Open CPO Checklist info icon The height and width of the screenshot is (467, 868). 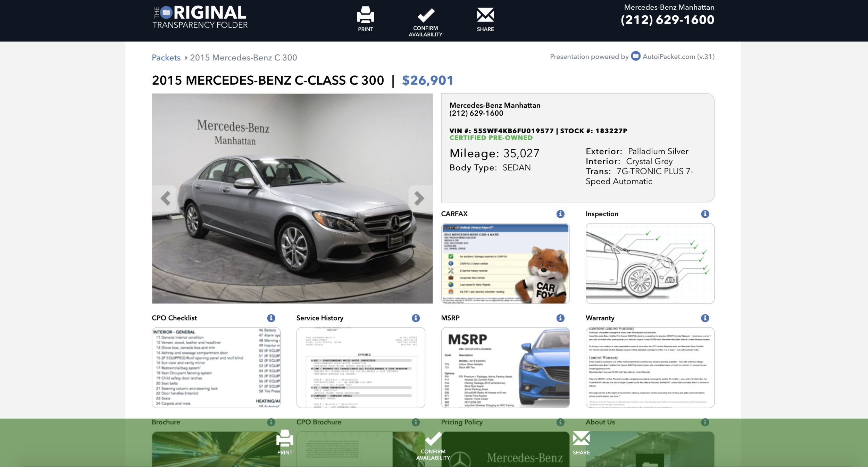(271, 318)
